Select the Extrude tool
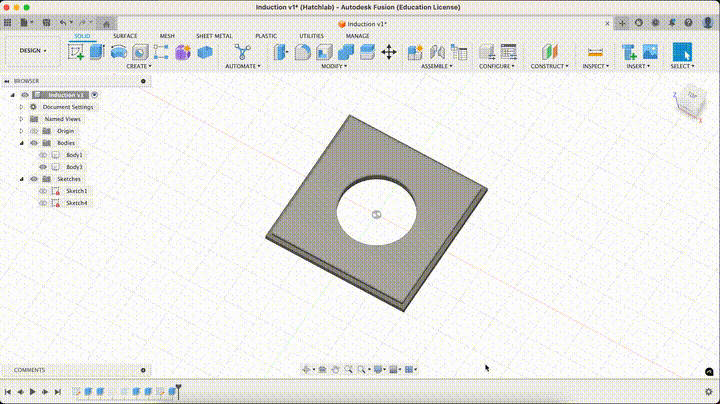The height and width of the screenshot is (404, 720). [x=97, y=52]
